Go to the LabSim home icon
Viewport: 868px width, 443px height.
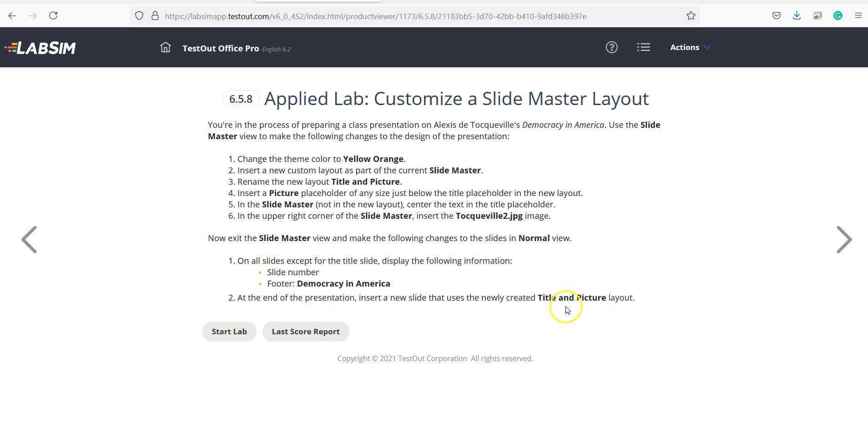[166, 47]
